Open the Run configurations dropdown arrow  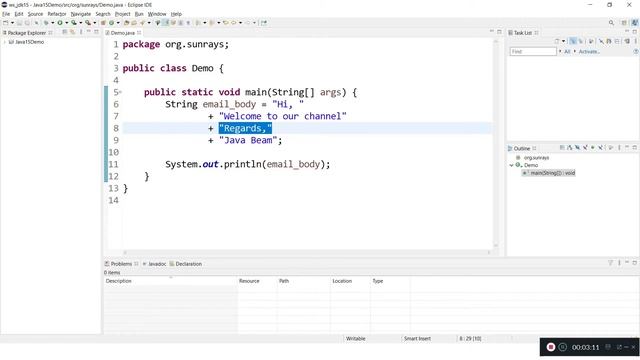[67, 23]
